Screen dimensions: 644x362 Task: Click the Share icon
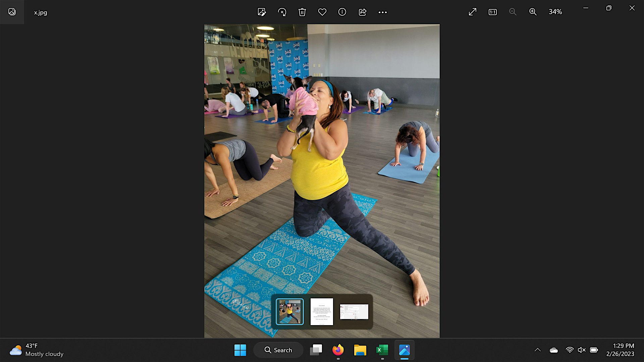coord(362,12)
